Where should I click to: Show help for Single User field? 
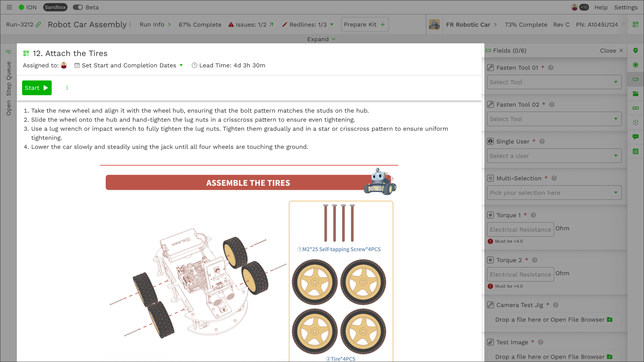coord(542,141)
